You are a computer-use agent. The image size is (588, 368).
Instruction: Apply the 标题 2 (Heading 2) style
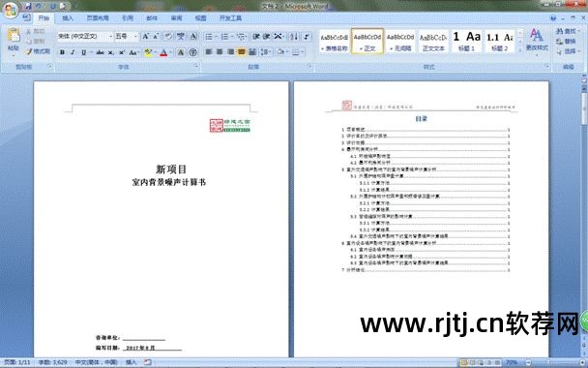click(x=499, y=42)
